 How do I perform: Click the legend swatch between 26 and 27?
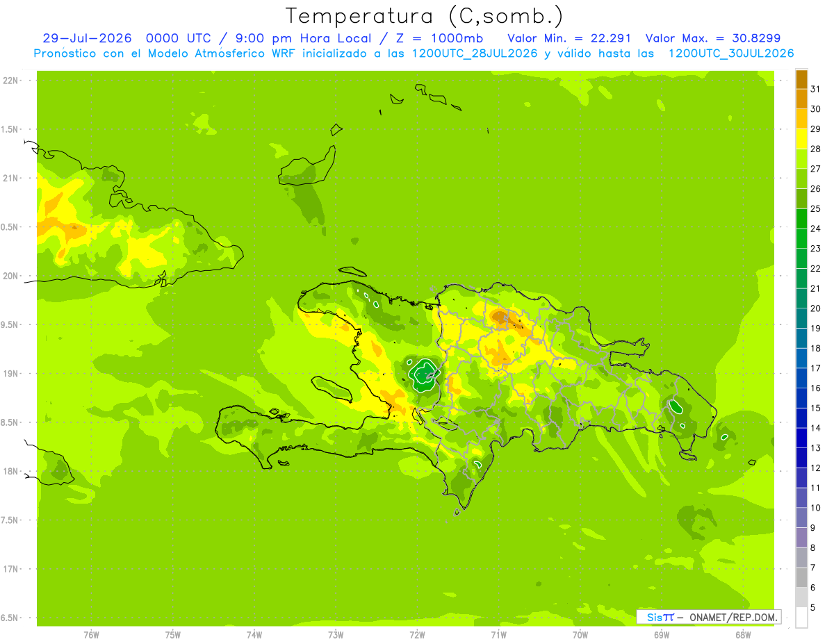point(801,179)
